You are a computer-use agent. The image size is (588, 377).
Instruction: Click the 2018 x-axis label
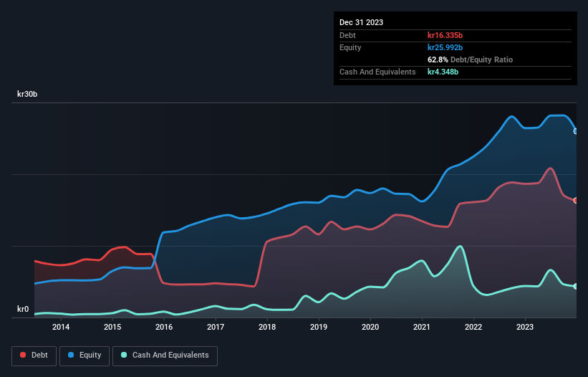[x=267, y=327]
